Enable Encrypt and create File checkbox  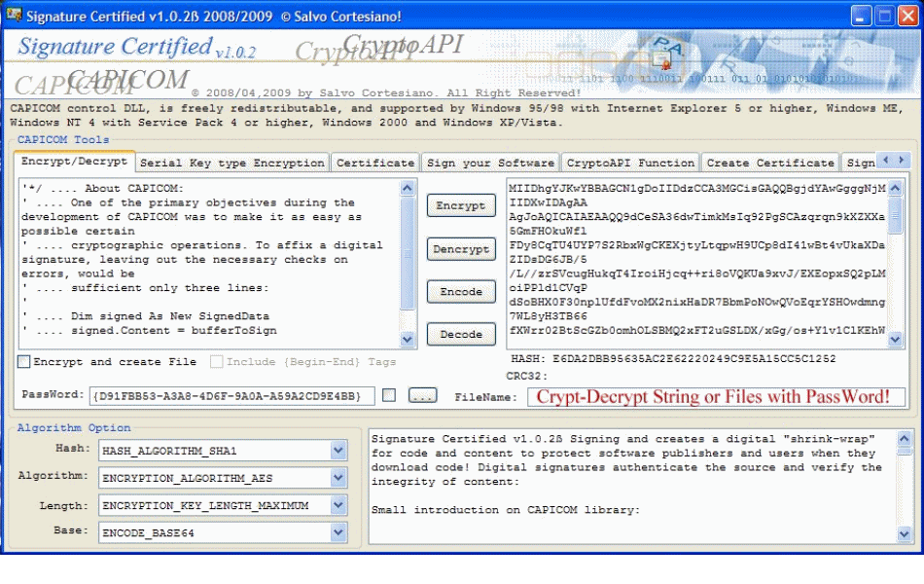pos(23,362)
